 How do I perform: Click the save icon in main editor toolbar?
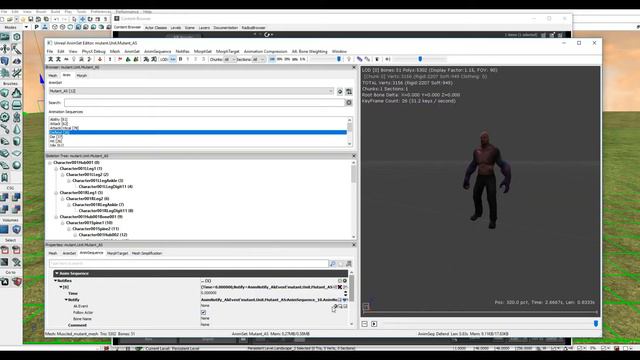pyautogui.click(x=30, y=19)
